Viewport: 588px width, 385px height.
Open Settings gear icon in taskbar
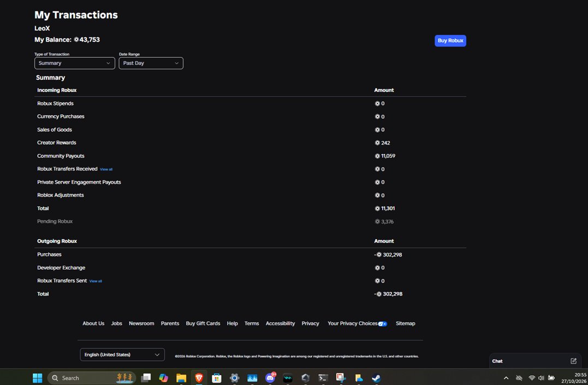pos(234,378)
